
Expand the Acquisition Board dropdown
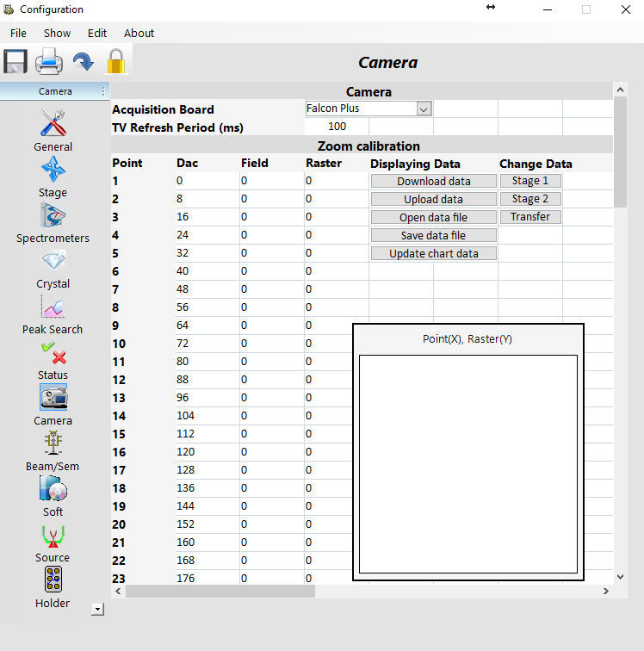[x=423, y=109]
